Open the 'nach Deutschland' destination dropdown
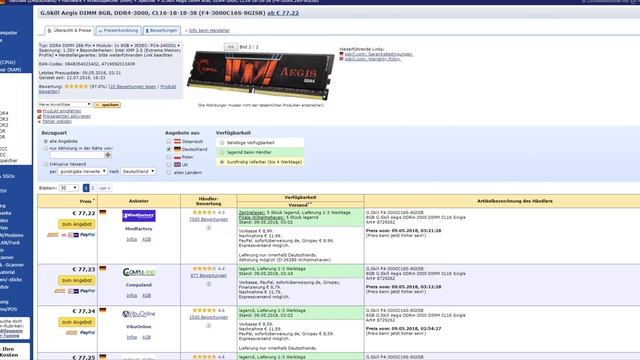640x360 pixels. click(x=138, y=171)
